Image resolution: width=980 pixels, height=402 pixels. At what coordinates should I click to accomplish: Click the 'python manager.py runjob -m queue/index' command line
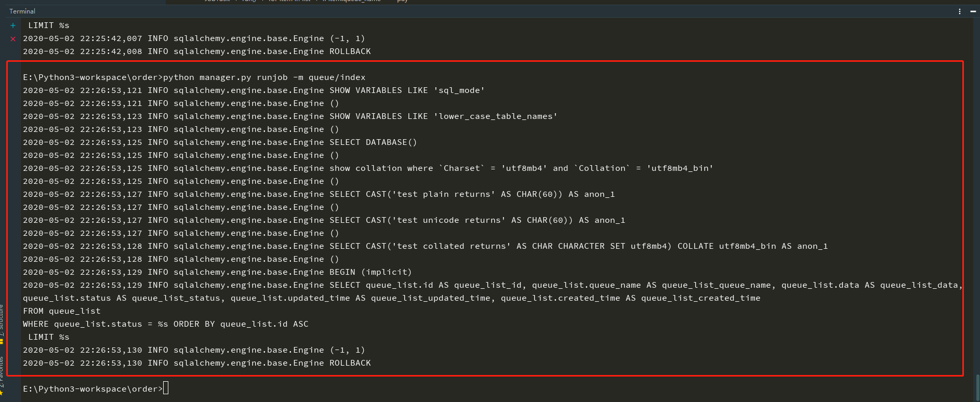pos(194,77)
